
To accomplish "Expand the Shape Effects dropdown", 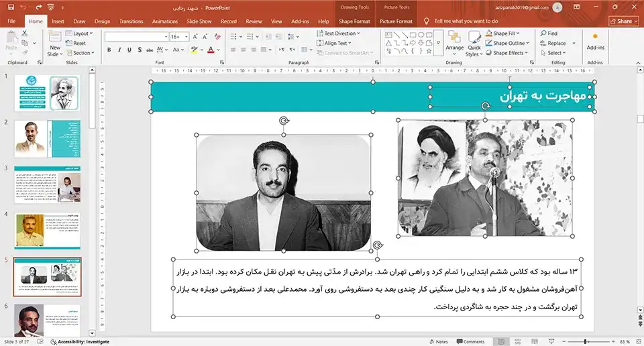I will click(507, 53).
